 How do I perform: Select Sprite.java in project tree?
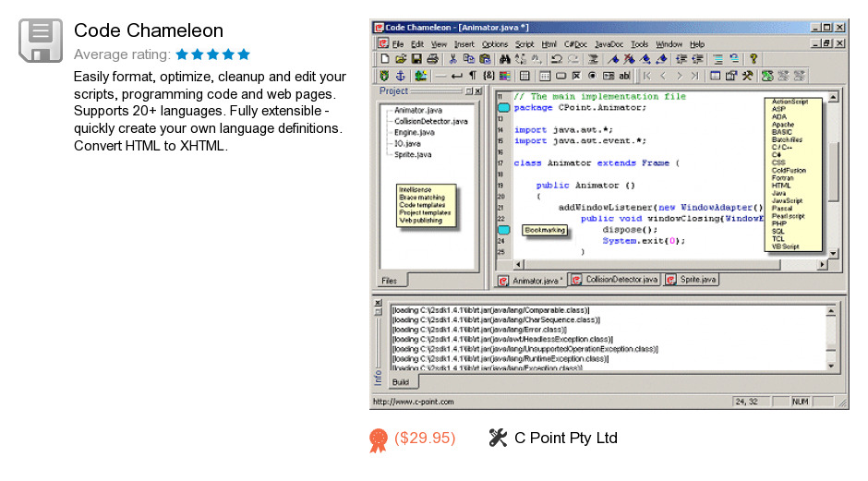(413, 154)
